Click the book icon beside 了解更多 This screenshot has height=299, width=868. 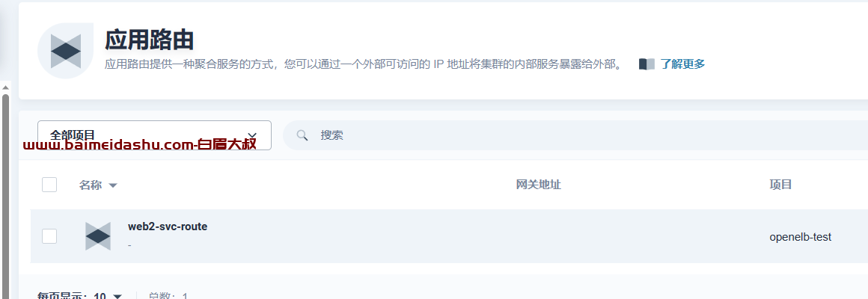[x=647, y=64]
